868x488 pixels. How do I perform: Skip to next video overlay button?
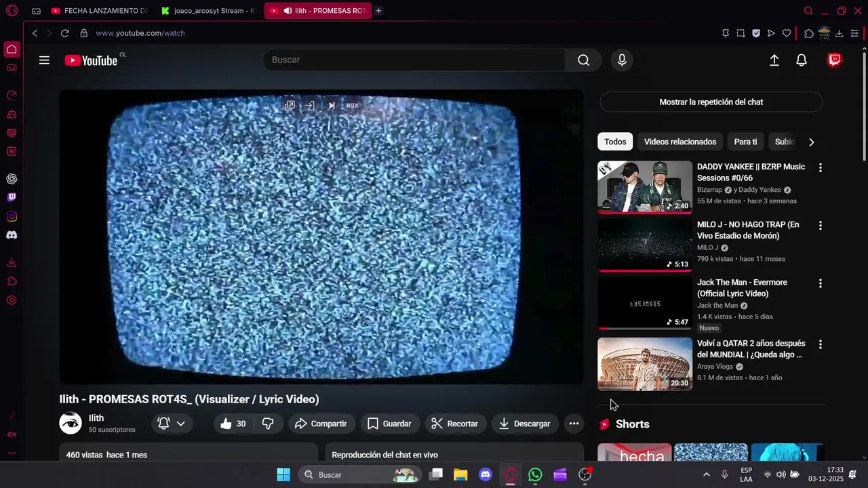tap(332, 106)
